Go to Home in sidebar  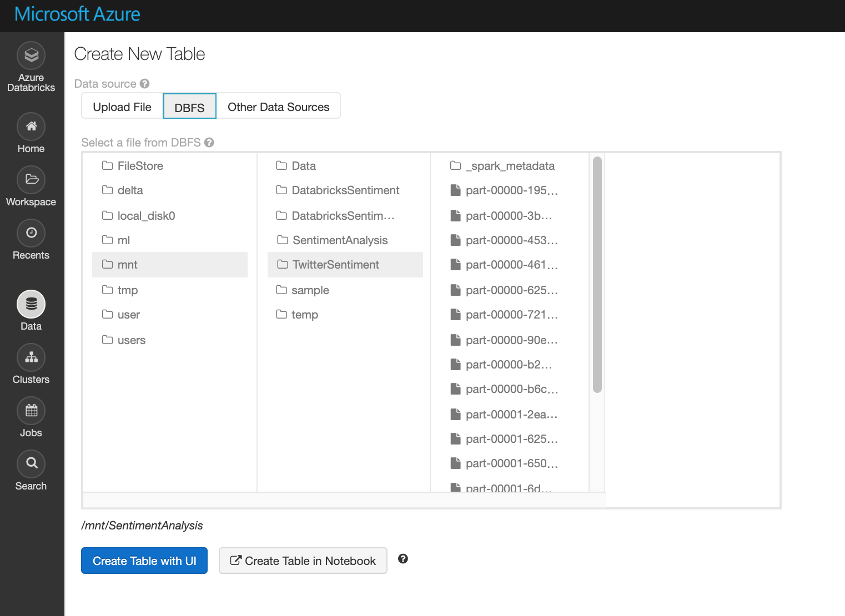[31, 134]
